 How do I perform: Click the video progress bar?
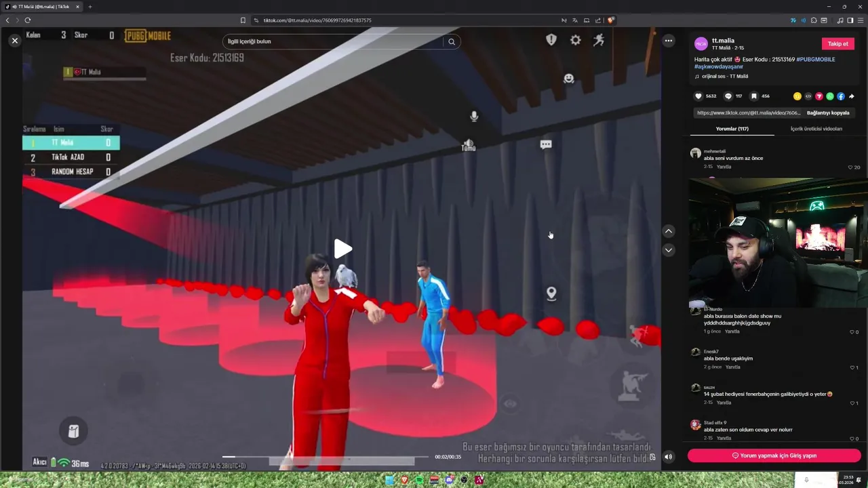325,457
